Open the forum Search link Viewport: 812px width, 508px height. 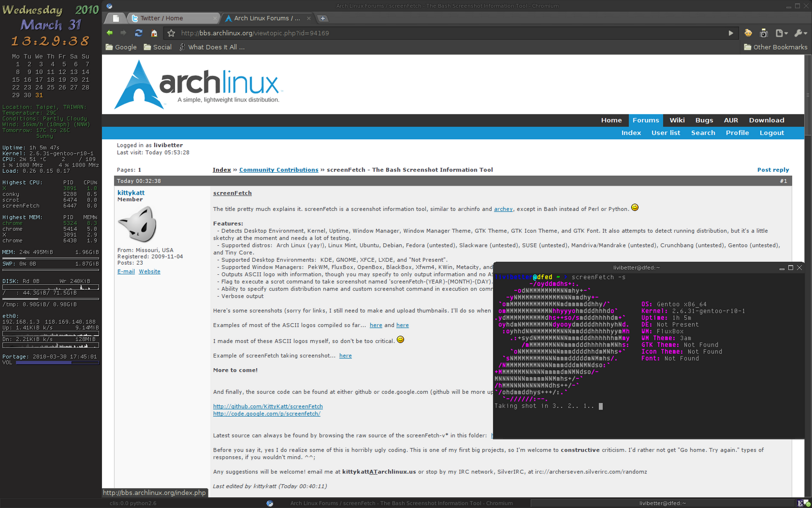tap(703, 133)
